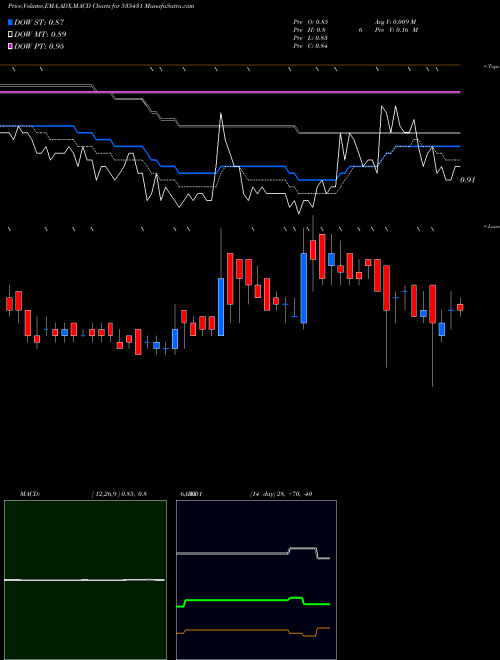Click the 'Pre L: 0.83' value
Screen dimensions: 500x660
(x=311, y=38)
